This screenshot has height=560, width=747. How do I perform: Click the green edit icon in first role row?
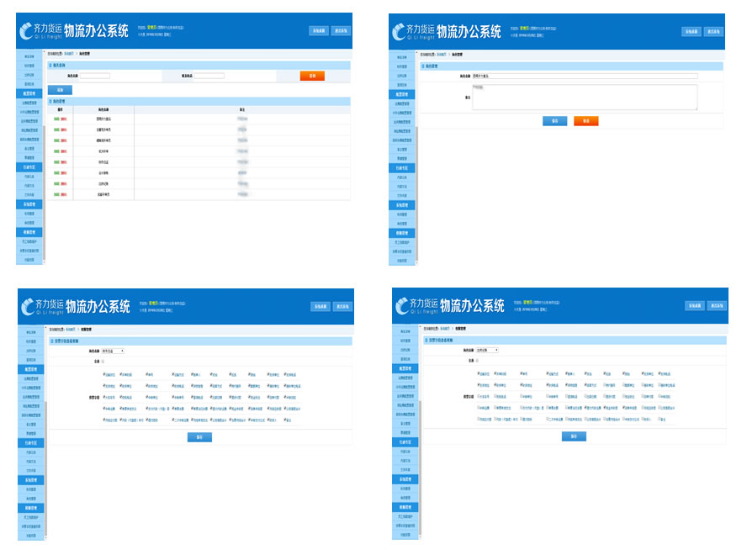56,119
